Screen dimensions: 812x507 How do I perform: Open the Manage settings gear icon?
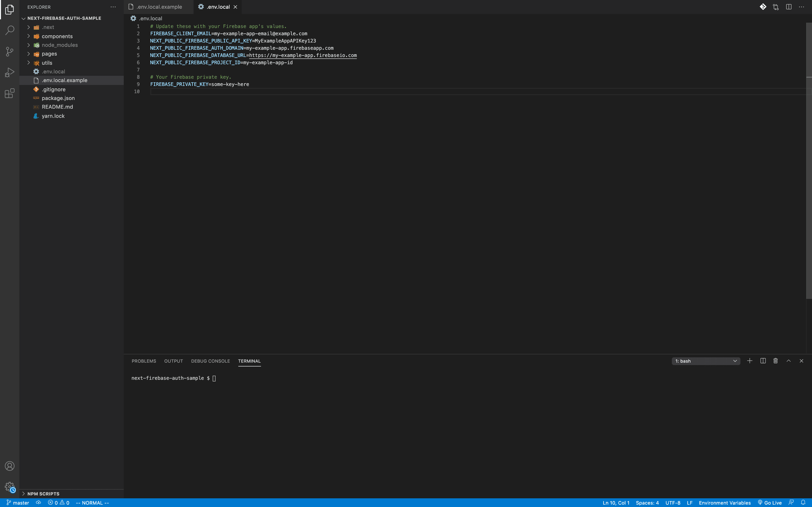[x=9, y=486]
